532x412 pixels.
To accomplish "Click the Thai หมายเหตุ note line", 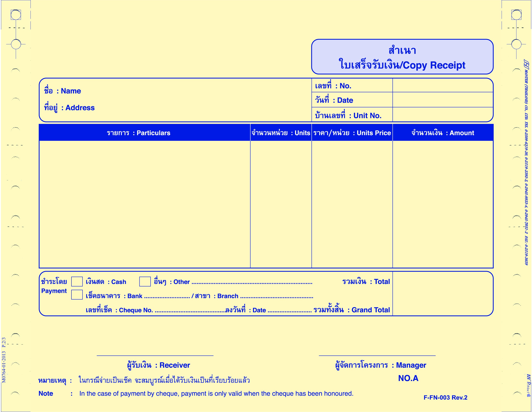I will pyautogui.click(x=144, y=380).
